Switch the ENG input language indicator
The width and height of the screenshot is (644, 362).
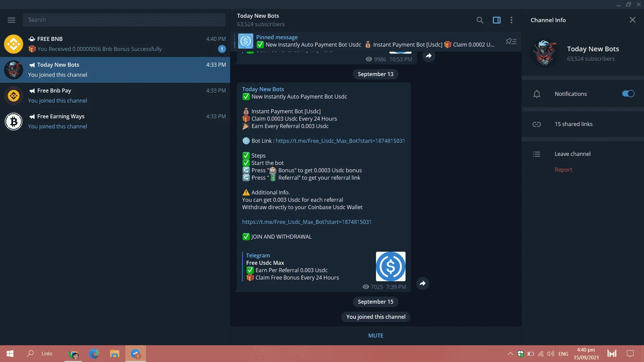(563, 354)
